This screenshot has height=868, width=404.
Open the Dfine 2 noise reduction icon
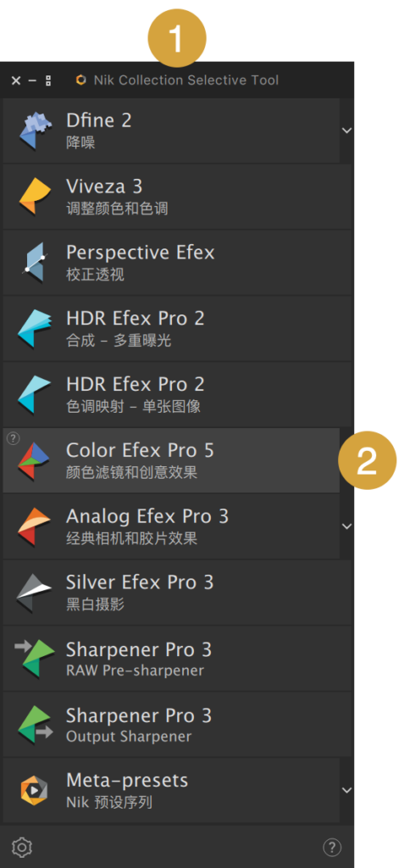point(36,131)
